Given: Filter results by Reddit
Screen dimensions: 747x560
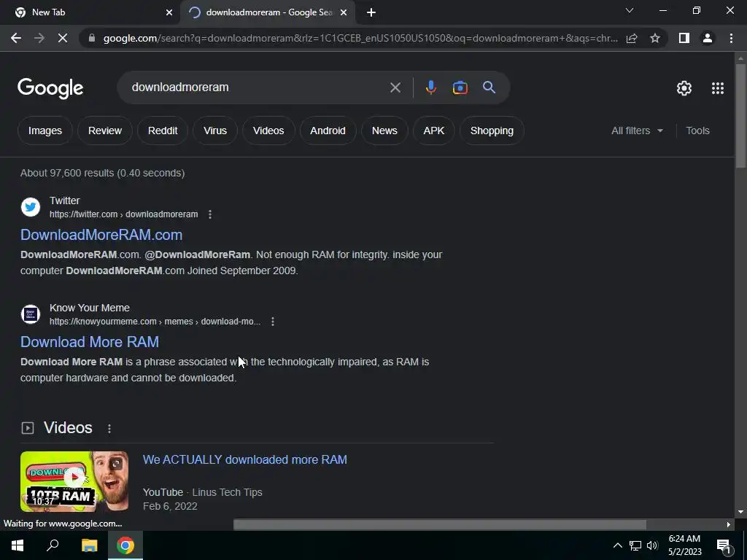Looking at the screenshot, I should (x=163, y=131).
